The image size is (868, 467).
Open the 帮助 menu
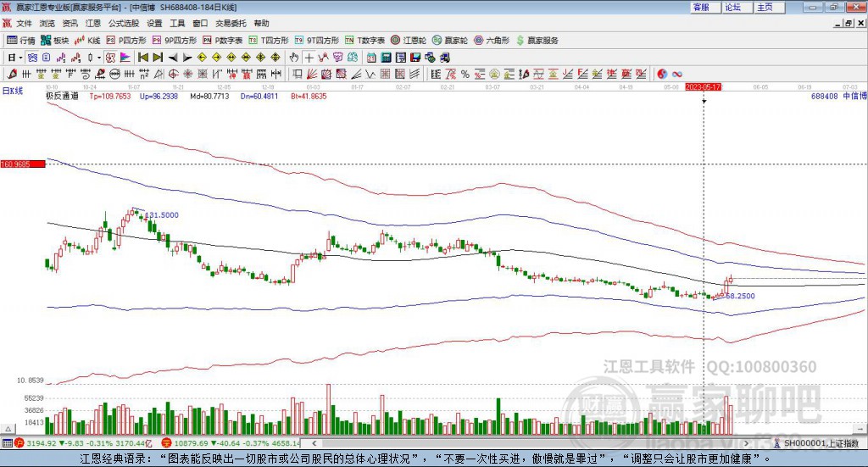tap(261, 23)
